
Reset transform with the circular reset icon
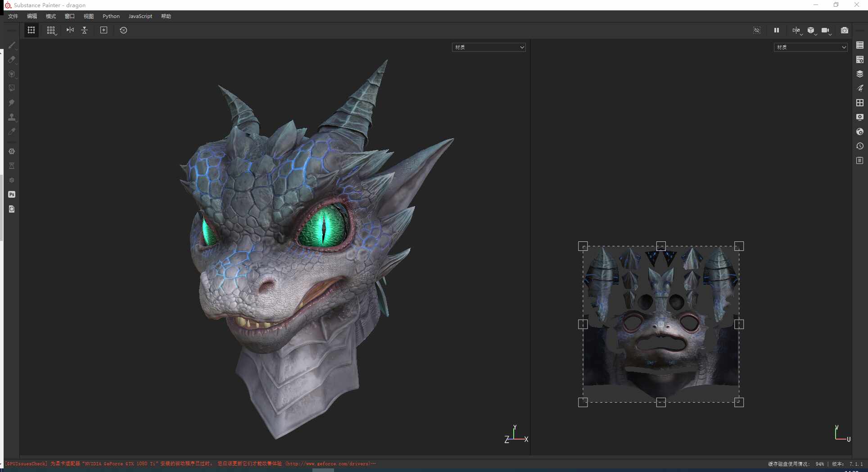123,30
